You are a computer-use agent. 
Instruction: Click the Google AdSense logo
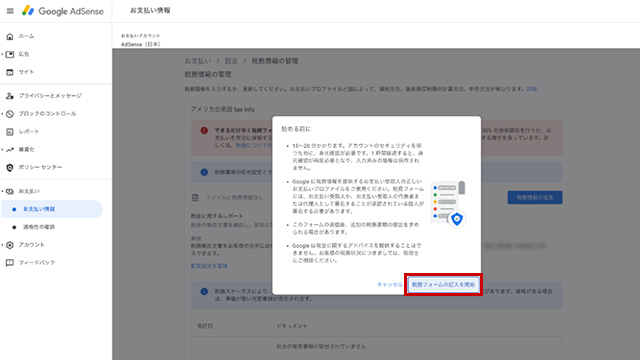63,11
